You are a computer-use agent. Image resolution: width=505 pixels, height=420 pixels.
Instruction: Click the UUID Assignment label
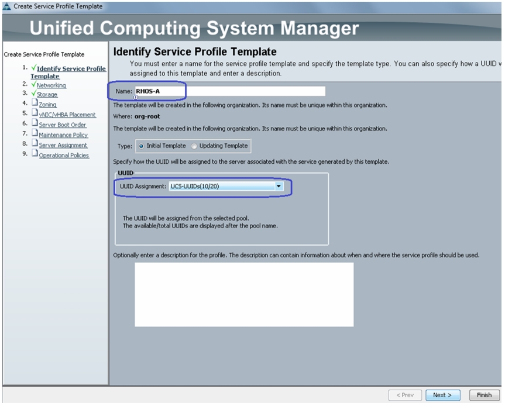(x=143, y=187)
